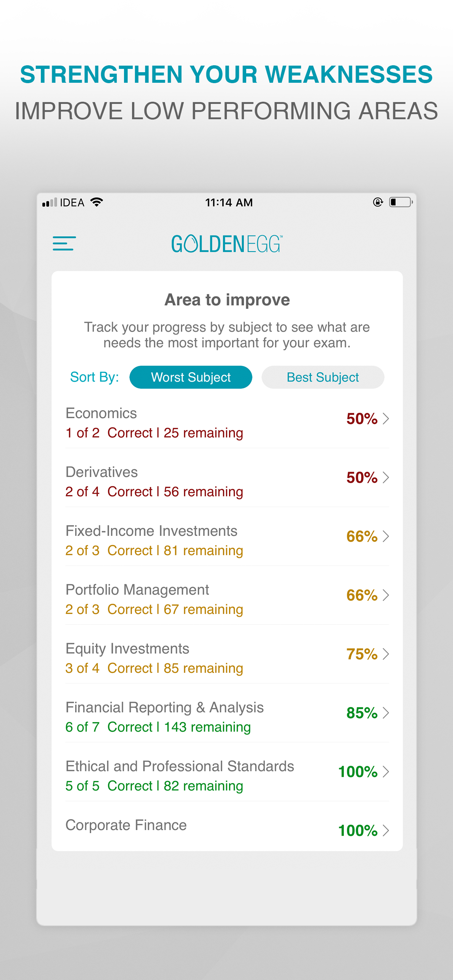Screen dimensions: 453x980
Task: Open Portfolio Management chevron
Action: [386, 595]
